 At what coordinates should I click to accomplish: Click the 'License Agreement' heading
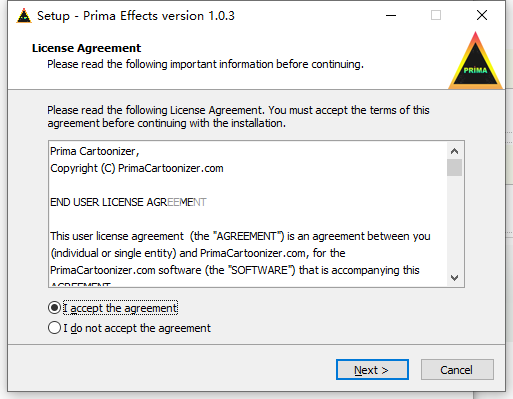(86, 48)
